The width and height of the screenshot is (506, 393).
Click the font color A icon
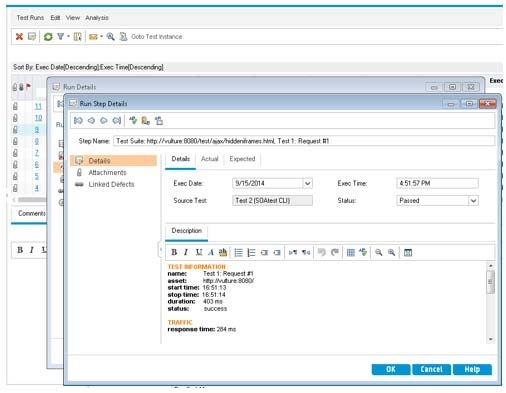tap(211, 252)
